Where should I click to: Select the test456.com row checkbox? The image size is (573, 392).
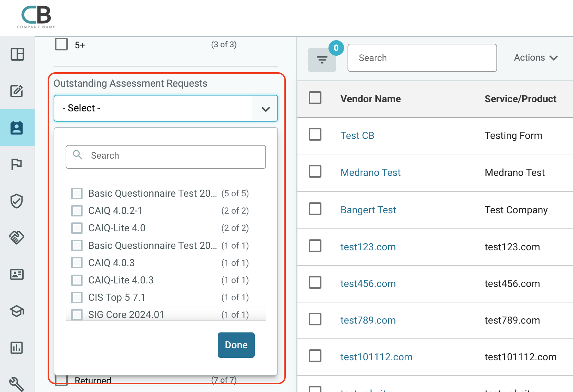click(315, 282)
